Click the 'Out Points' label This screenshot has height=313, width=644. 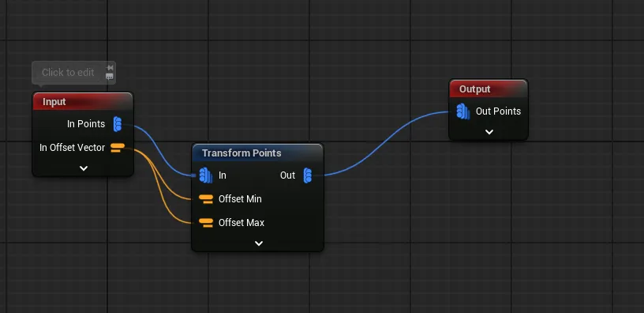pos(498,111)
